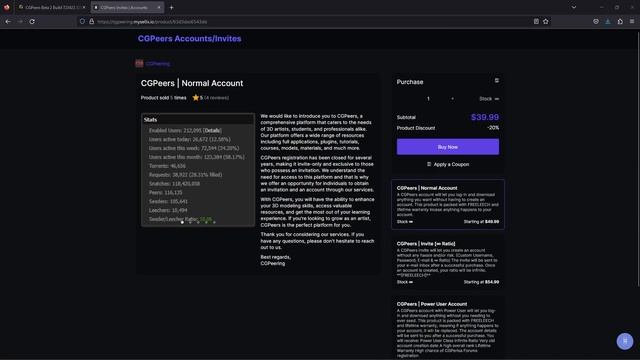The image size is (640, 360).
Task: Click the coupon ticket icon
Action: tap(429, 164)
